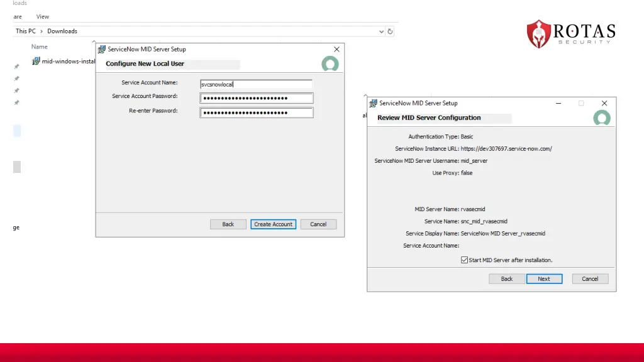Open the View tab in File Explorer

pyautogui.click(x=42, y=17)
